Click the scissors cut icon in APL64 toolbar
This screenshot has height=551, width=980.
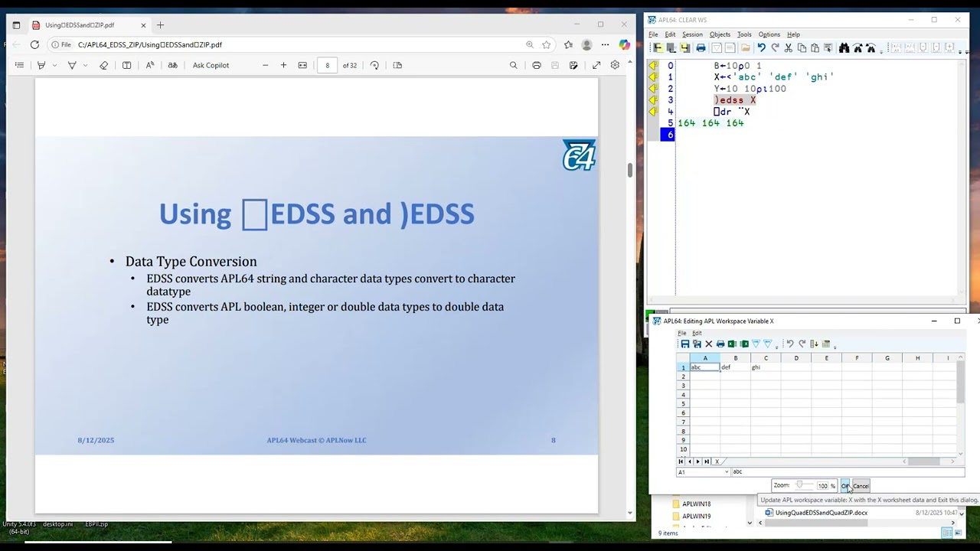tap(788, 48)
